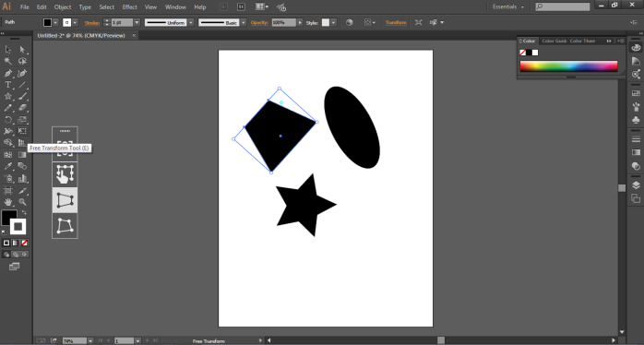Switch to the Color Guide tab
The image size is (644, 345).
click(555, 42)
